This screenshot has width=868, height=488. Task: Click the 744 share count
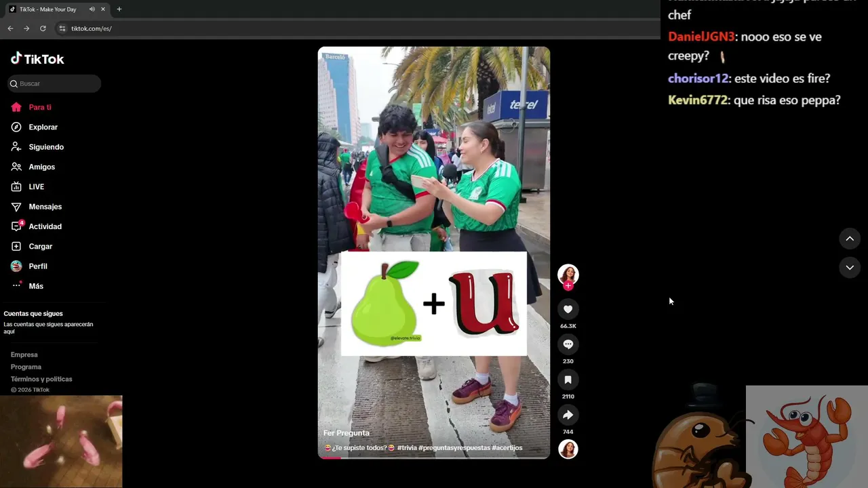pyautogui.click(x=568, y=432)
